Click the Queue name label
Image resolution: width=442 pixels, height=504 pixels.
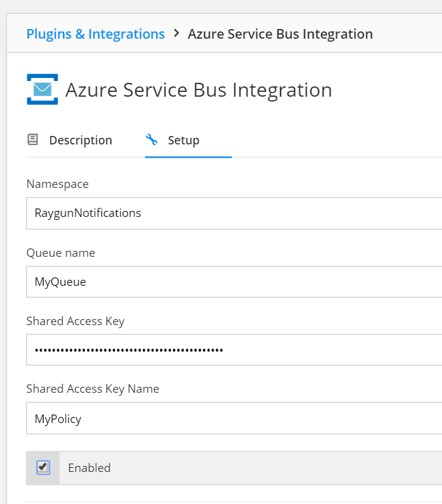pos(61,253)
